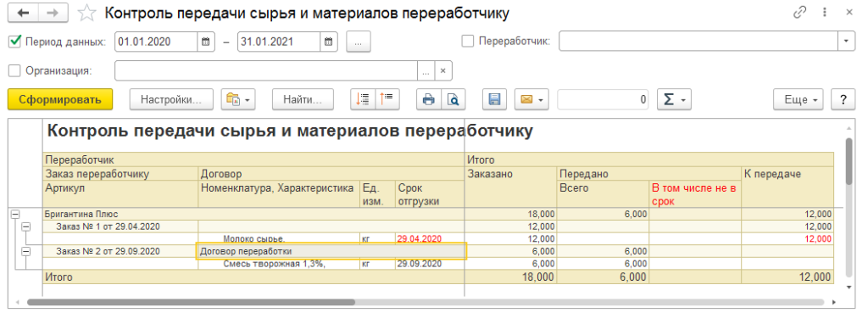Open the Переработчик dropdown list
The height and width of the screenshot is (313, 868).
click(847, 42)
